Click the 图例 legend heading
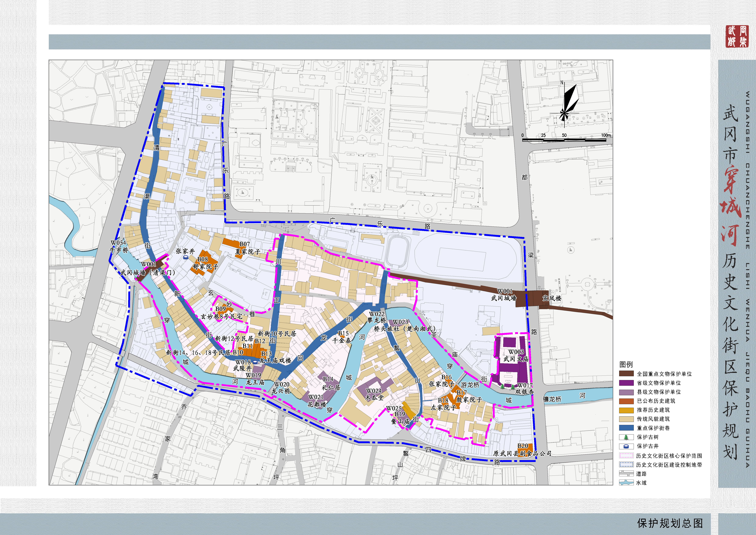The height and width of the screenshot is (535, 756). [626, 364]
